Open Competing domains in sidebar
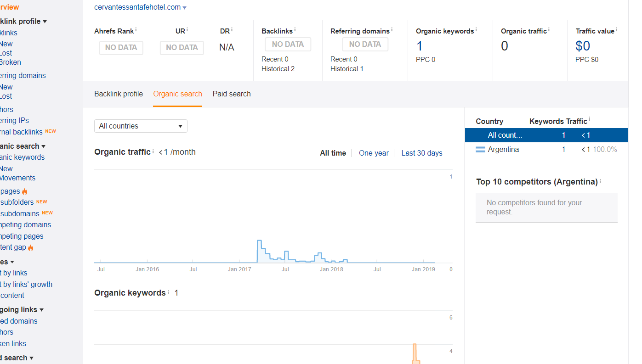This screenshot has height=364, width=642. pos(25,224)
